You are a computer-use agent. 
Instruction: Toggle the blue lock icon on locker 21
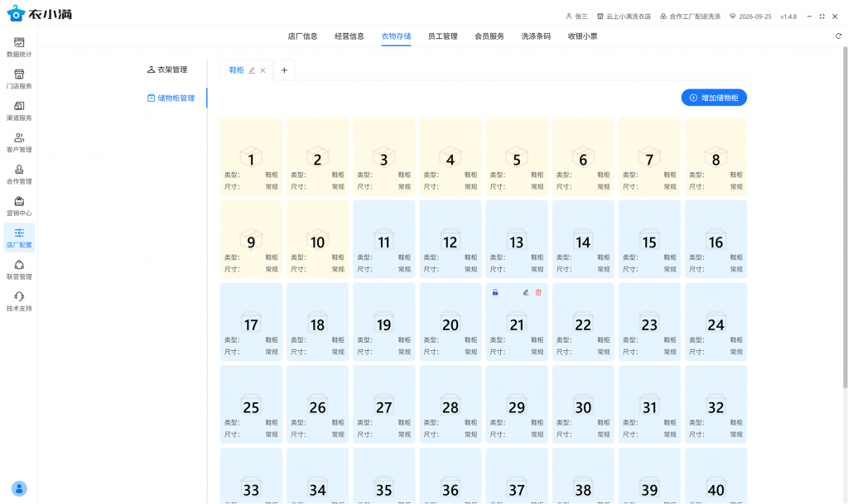[495, 292]
